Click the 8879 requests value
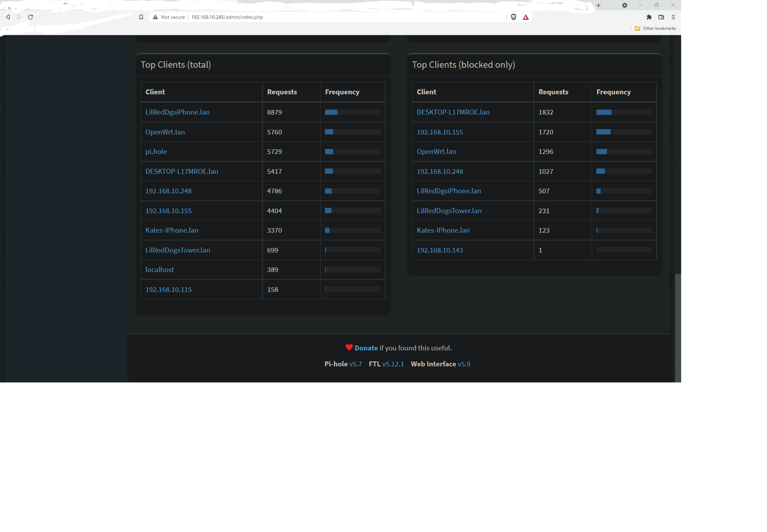This screenshot has height=532, width=767. coord(275,112)
